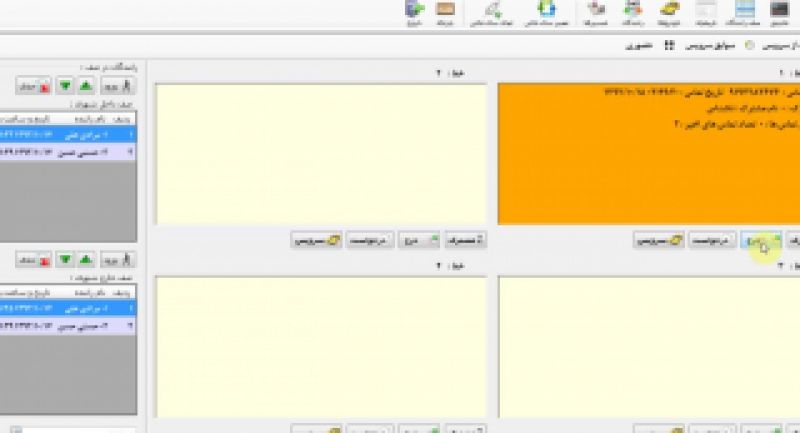The width and height of the screenshot is (800, 433).
Task: Open the blue list icon in the toolbar
Action: click(740, 13)
